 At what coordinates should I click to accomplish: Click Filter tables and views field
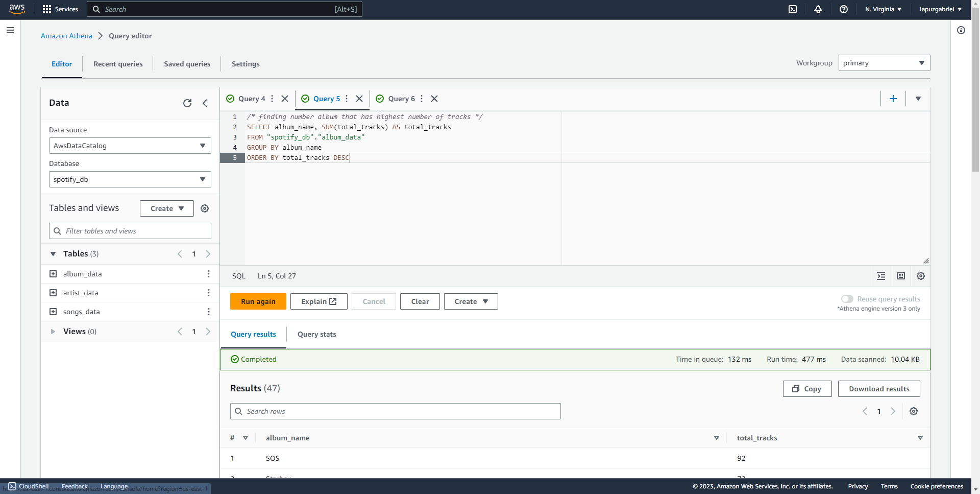pyautogui.click(x=130, y=231)
